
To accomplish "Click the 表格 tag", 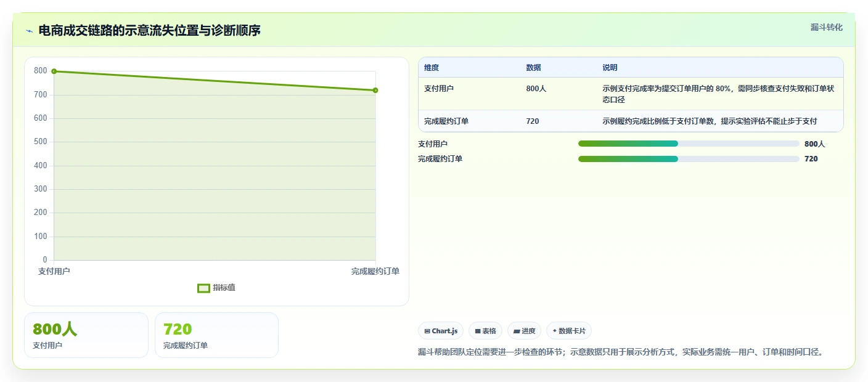I will pos(485,331).
